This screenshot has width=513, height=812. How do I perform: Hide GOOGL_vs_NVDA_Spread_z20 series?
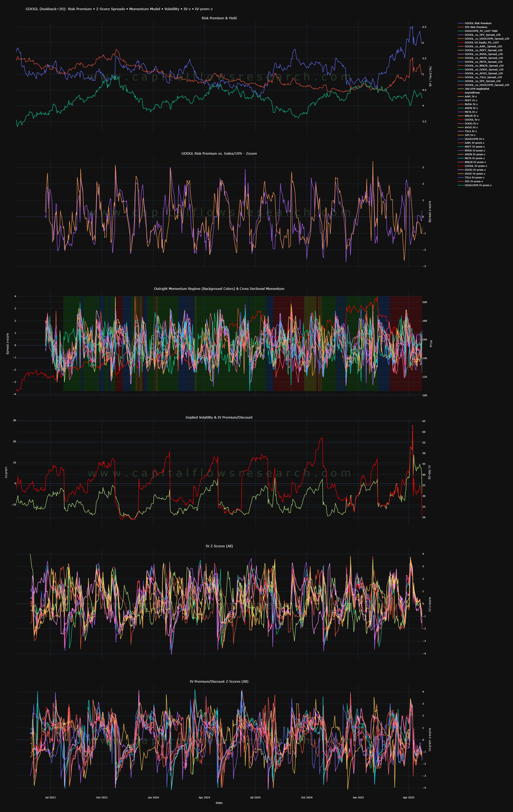pyautogui.click(x=480, y=54)
